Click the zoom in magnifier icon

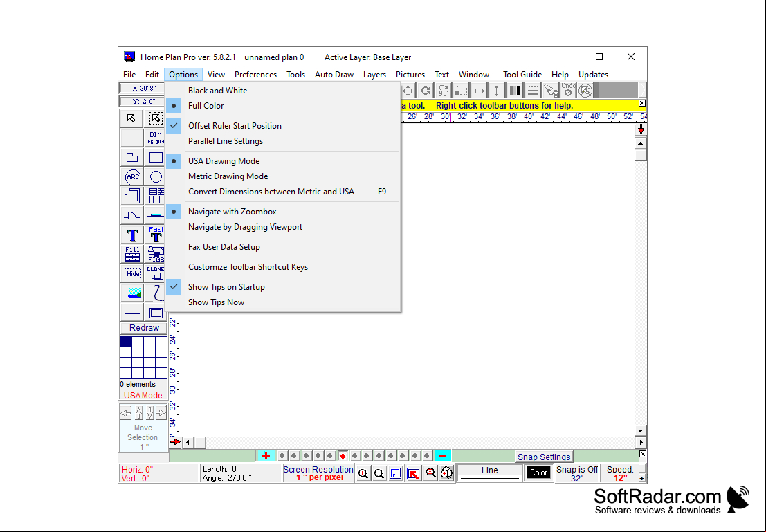[363, 473]
